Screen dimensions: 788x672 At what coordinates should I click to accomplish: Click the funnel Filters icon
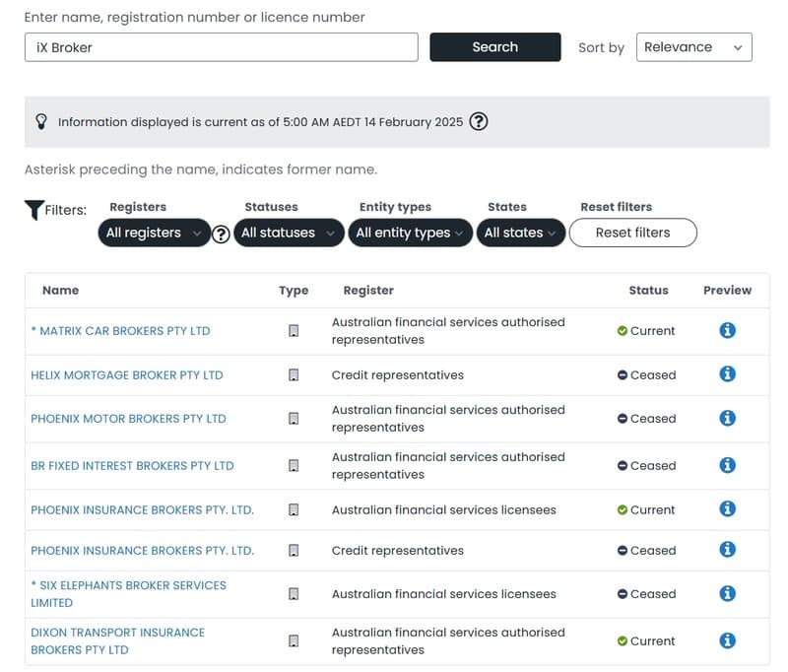pos(34,210)
